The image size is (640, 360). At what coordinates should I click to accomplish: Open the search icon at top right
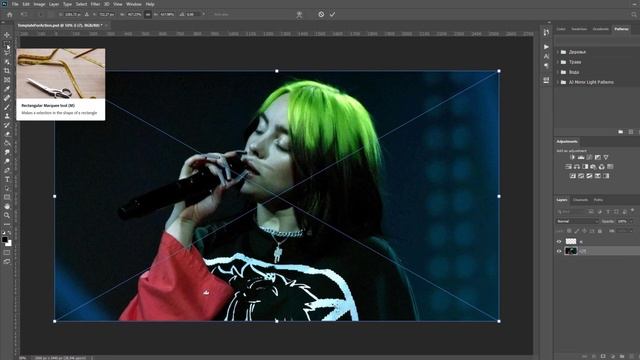633,14
